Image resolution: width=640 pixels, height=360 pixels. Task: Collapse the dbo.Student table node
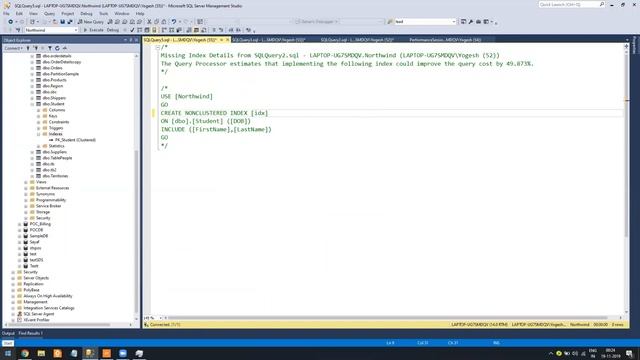pos(32,104)
